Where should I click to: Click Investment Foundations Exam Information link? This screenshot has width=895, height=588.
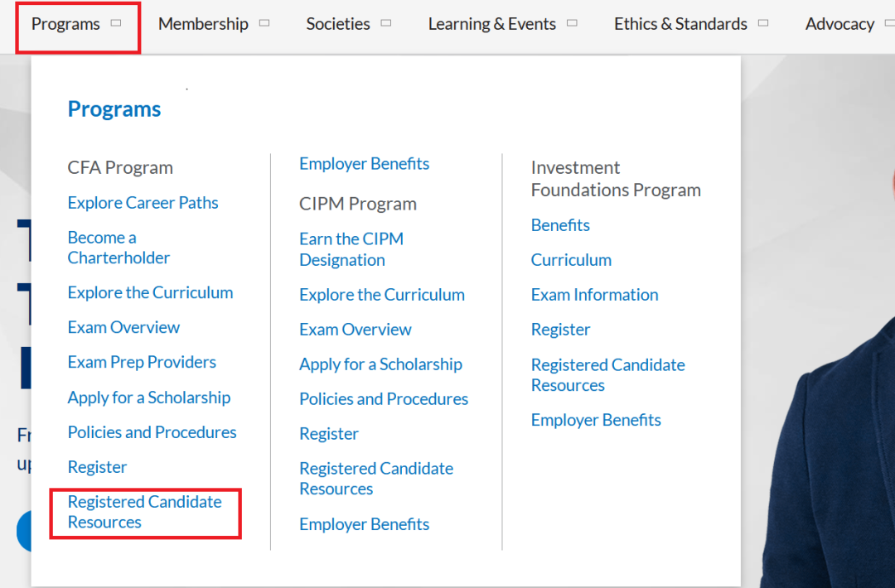(594, 295)
